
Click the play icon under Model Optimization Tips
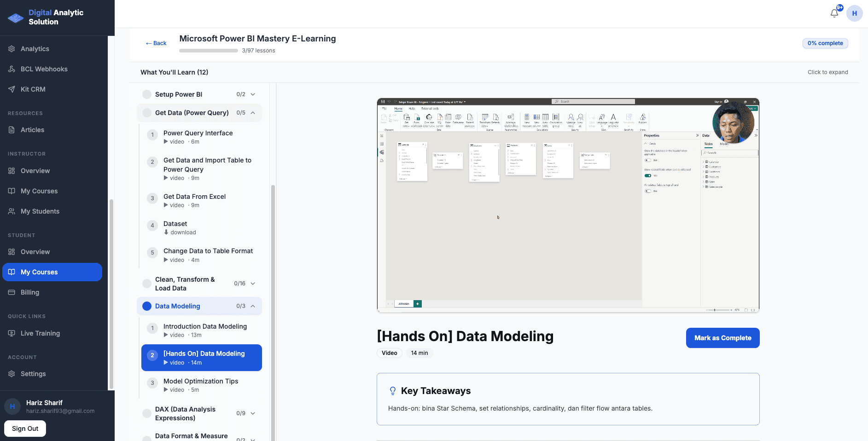click(166, 390)
